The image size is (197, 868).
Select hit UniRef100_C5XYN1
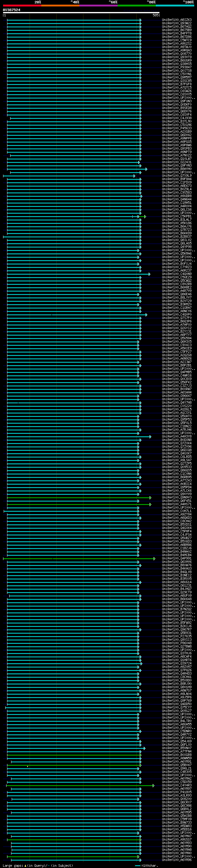177,74
